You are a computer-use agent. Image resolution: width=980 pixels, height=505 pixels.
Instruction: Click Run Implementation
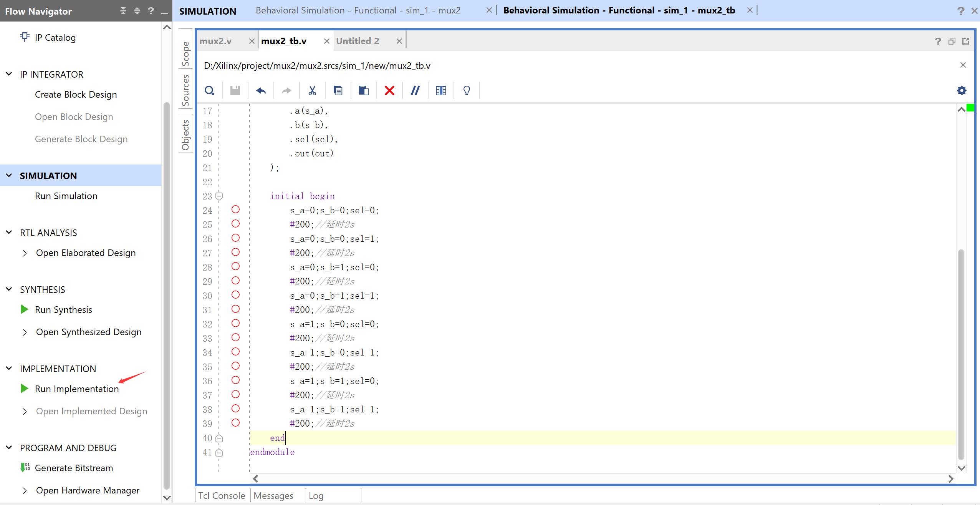pos(77,389)
